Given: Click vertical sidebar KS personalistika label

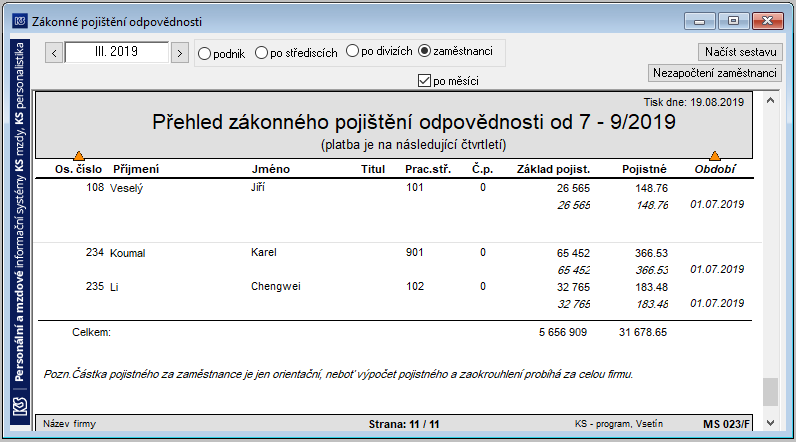Looking at the screenshot, I should coord(19,211).
